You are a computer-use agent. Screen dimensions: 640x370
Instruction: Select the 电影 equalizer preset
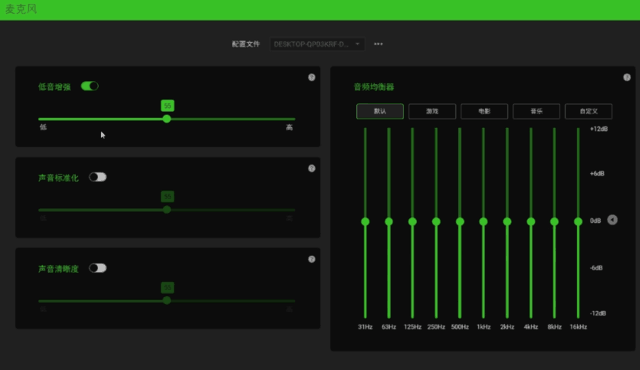[484, 111]
